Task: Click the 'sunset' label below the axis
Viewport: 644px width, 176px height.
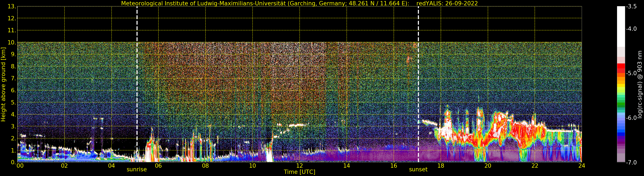Action: 418,170
